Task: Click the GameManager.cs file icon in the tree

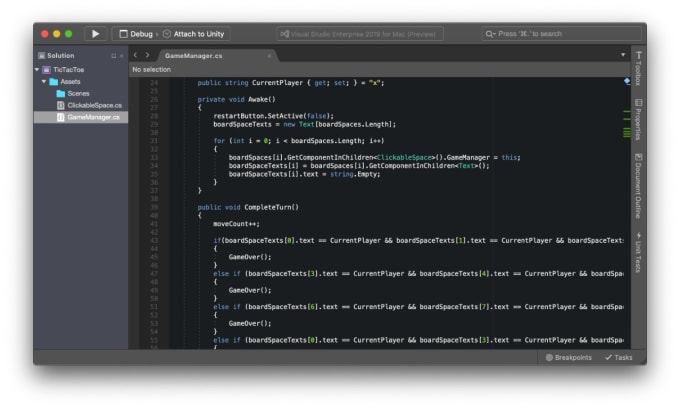Action: coord(61,117)
